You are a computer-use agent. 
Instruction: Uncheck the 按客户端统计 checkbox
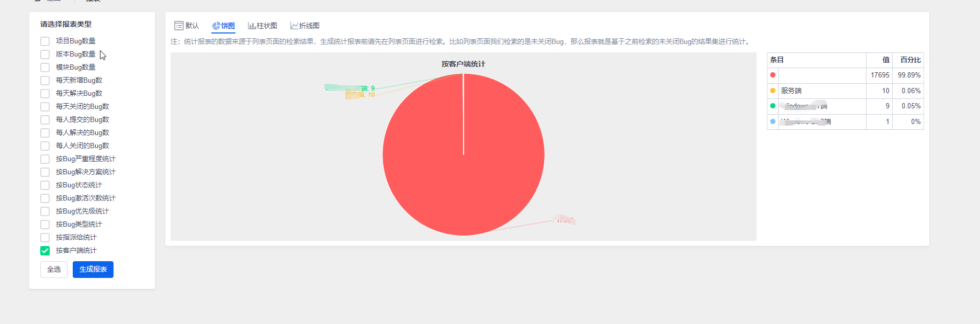click(x=45, y=251)
